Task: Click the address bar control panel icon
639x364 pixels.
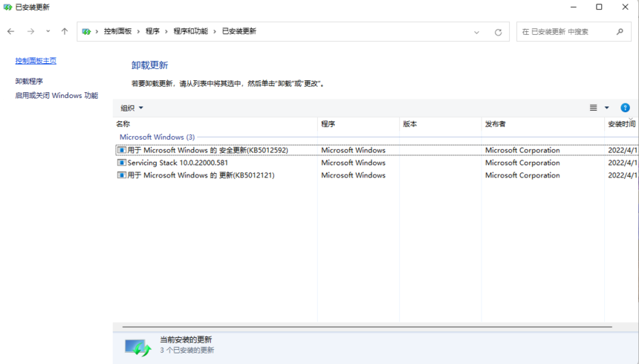Action: pyautogui.click(x=86, y=31)
